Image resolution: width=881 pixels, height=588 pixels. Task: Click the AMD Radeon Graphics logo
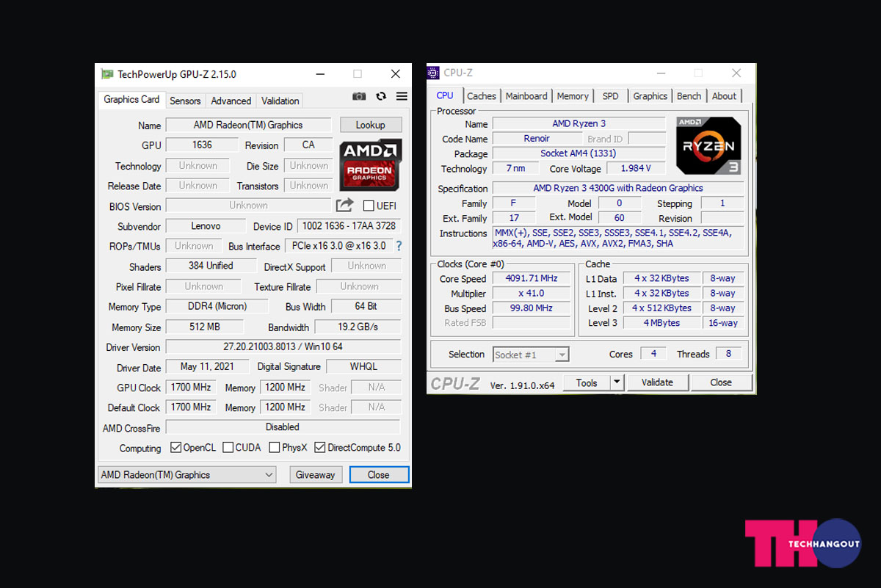pos(370,164)
